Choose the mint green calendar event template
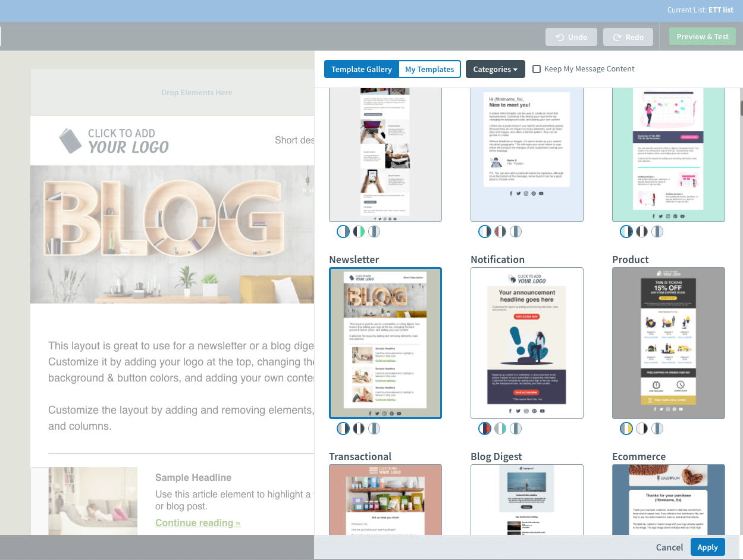Viewport: 743px width, 560px height. tap(669, 155)
